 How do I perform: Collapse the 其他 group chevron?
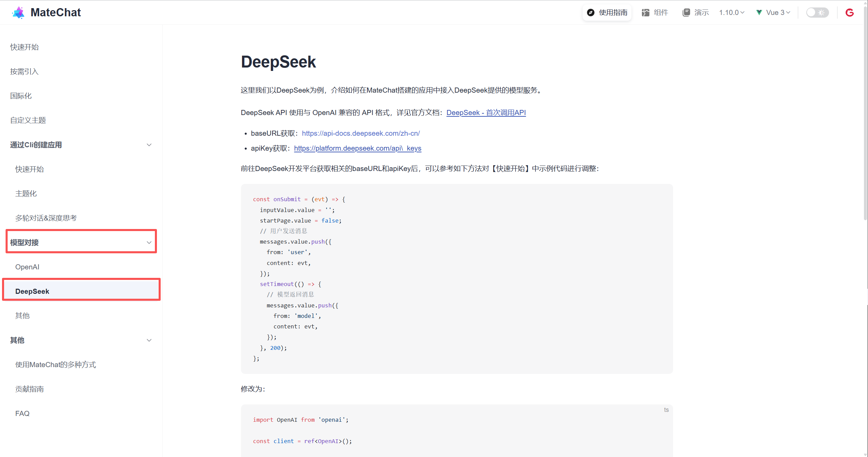149,340
